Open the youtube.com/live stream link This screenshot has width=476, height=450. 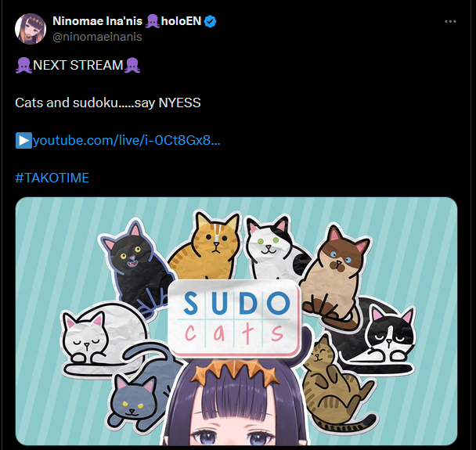coord(126,141)
